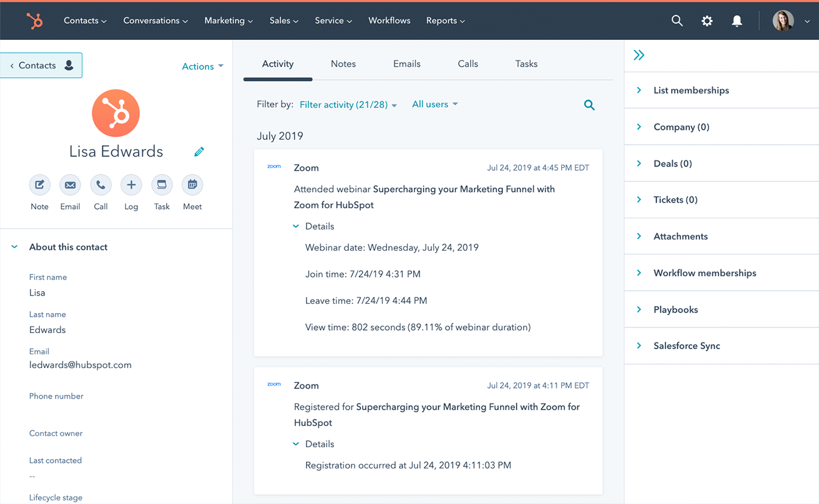Switch to the Calls tab
The image size is (819, 504).
[x=468, y=64]
